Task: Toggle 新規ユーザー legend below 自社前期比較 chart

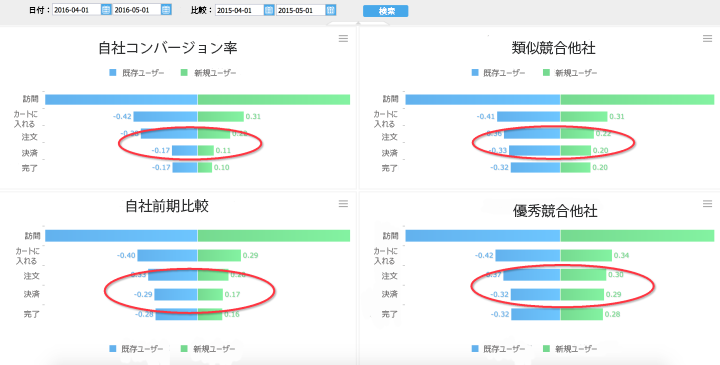Action: [208, 349]
